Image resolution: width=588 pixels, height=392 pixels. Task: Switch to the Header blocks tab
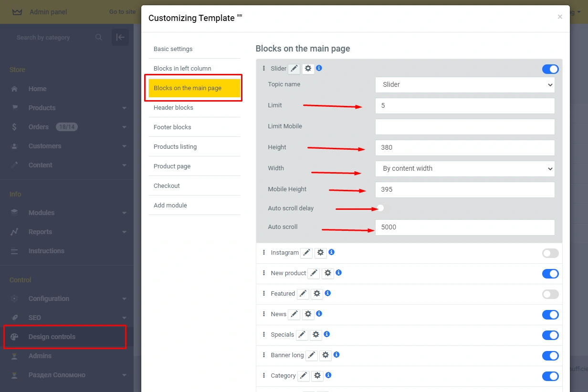click(174, 108)
